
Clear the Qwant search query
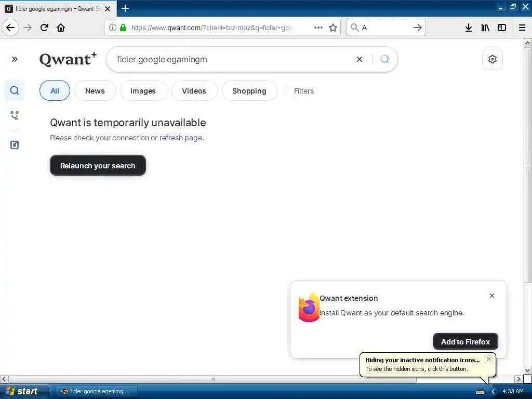pyautogui.click(x=360, y=59)
